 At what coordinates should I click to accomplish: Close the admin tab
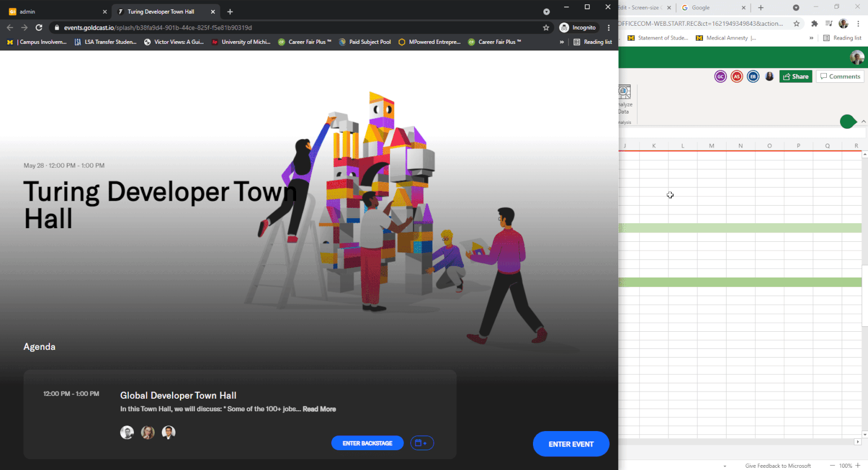tap(105, 12)
